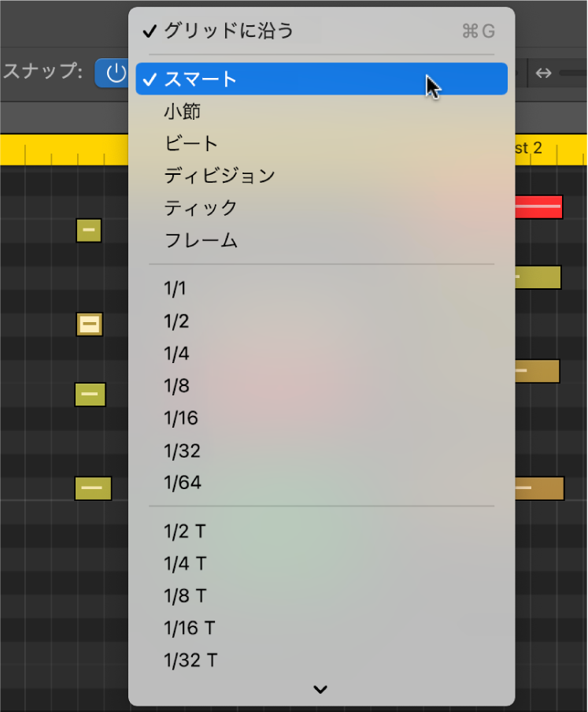Set snap to 1/16 T triplet
Screen dimensions: 588x712
click(321, 628)
